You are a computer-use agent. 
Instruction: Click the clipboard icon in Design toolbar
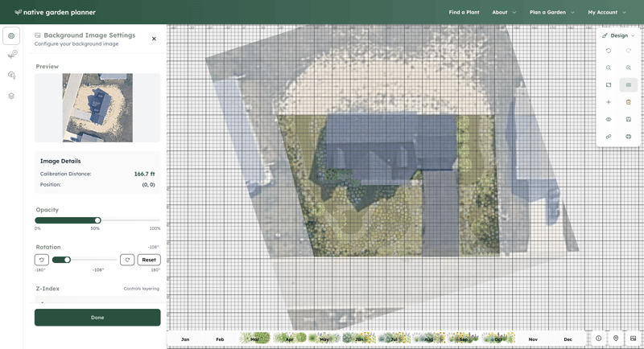(x=629, y=102)
